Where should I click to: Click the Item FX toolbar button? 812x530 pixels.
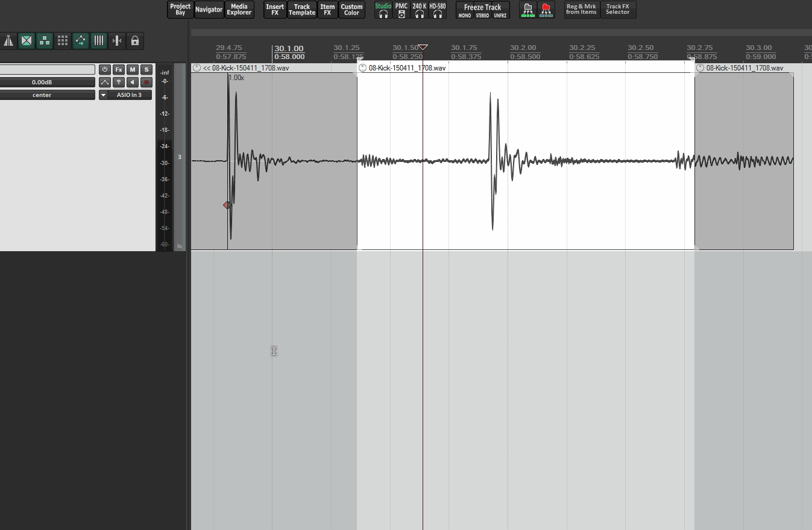327,10
